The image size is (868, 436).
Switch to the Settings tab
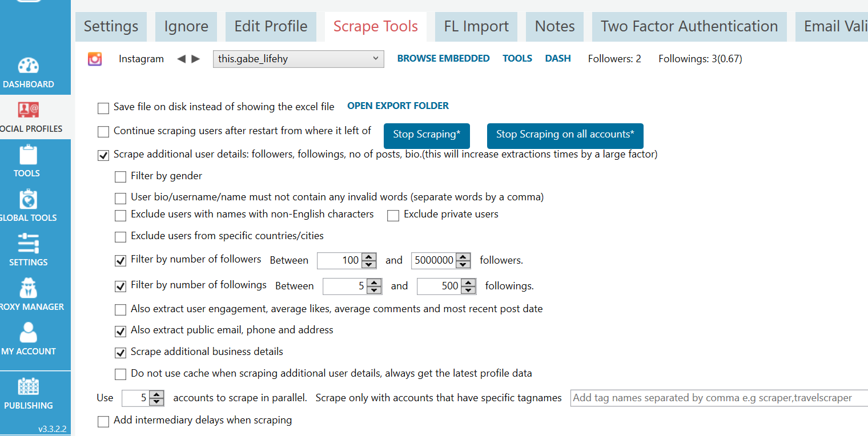111,27
